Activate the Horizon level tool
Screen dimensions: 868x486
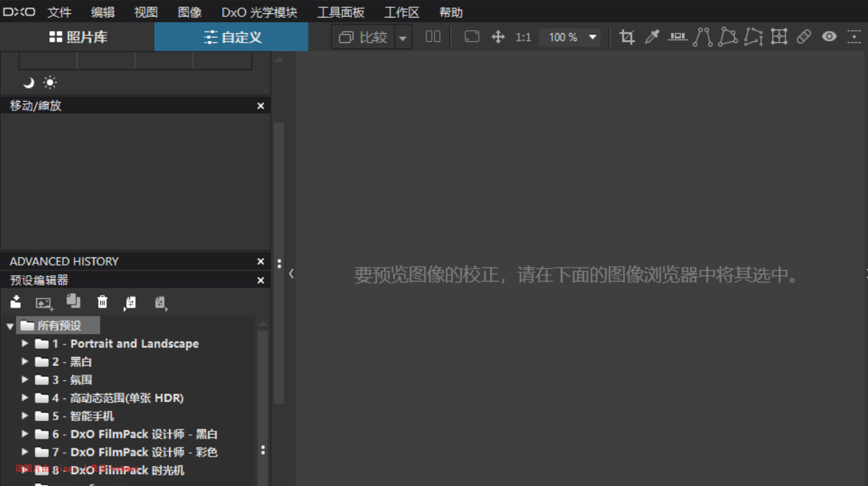[x=677, y=37]
